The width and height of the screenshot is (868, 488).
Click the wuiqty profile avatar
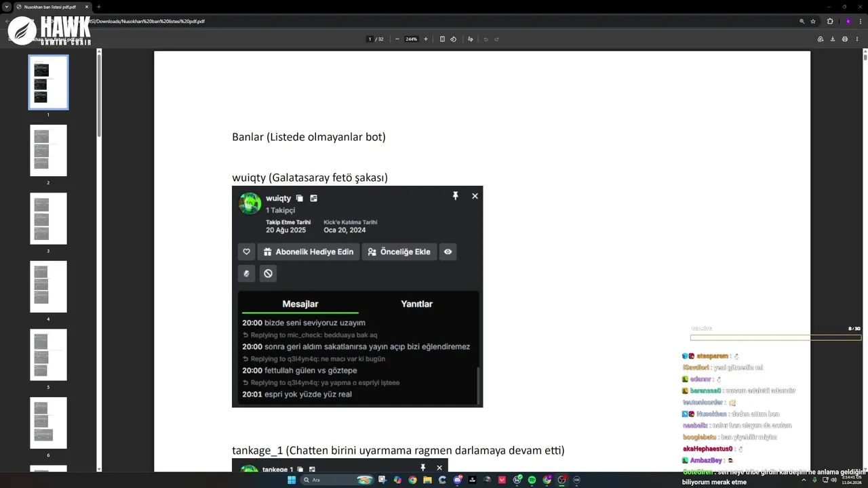pyautogui.click(x=250, y=203)
